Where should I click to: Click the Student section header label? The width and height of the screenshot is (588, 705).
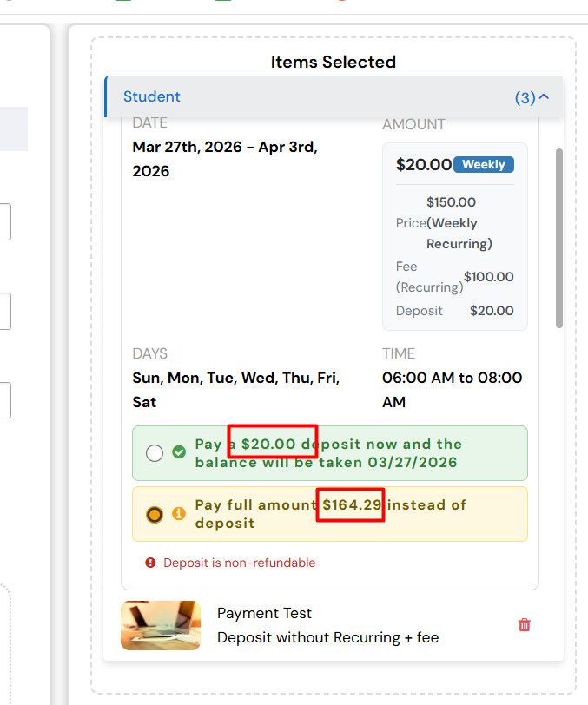click(152, 96)
